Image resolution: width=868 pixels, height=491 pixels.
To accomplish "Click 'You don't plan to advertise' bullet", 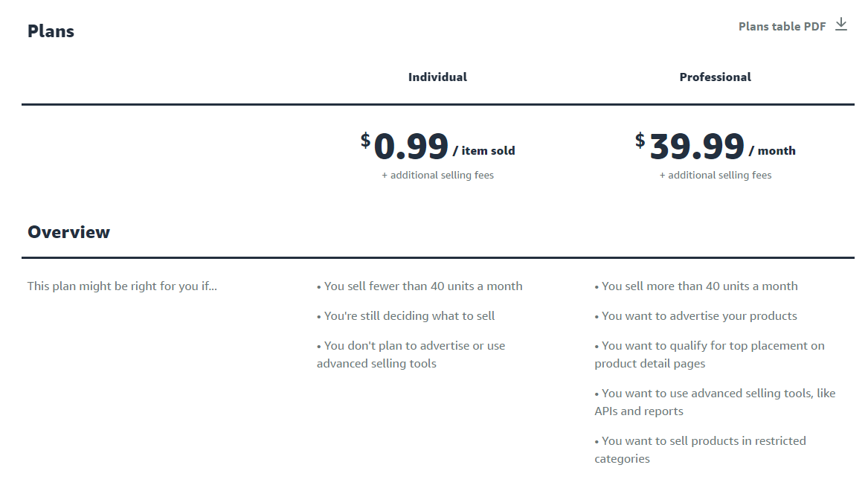I will 411,354.
